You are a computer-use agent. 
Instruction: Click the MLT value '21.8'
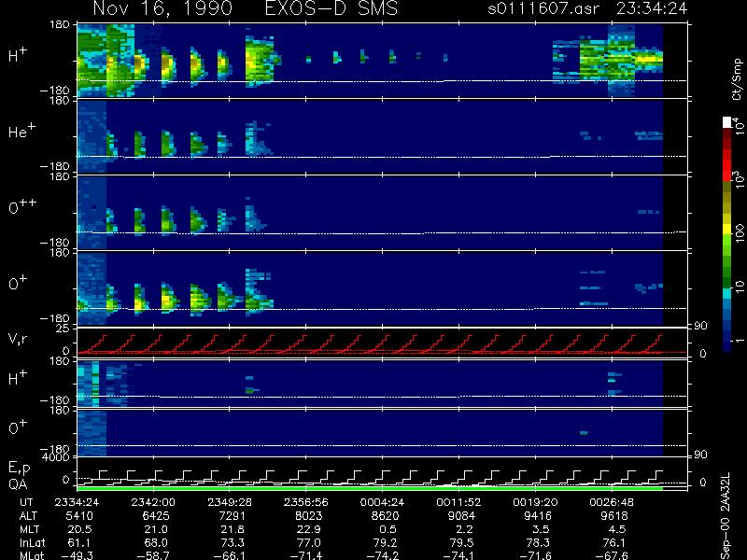(x=233, y=529)
